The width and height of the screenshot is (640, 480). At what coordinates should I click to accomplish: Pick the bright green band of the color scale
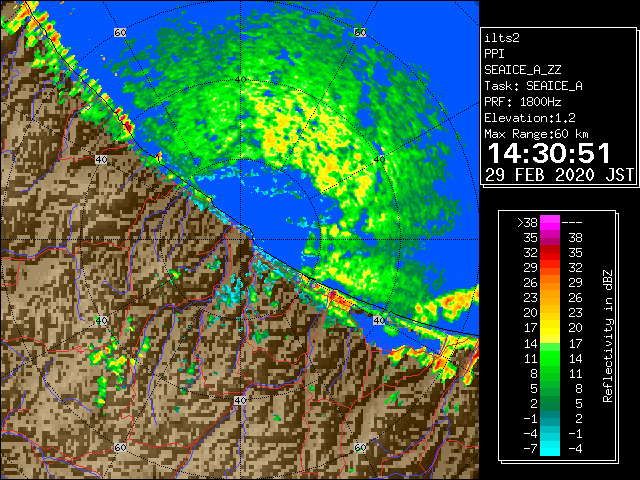click(550, 358)
